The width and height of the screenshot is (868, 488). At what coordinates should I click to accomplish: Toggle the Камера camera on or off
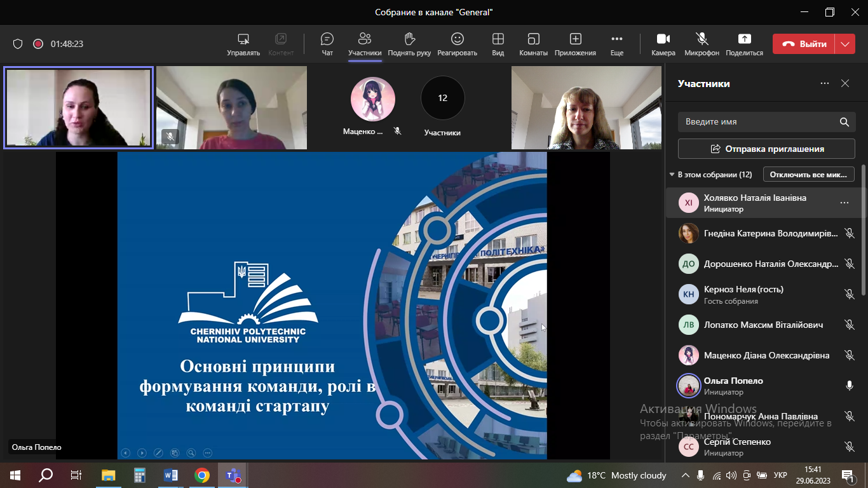pyautogui.click(x=663, y=44)
